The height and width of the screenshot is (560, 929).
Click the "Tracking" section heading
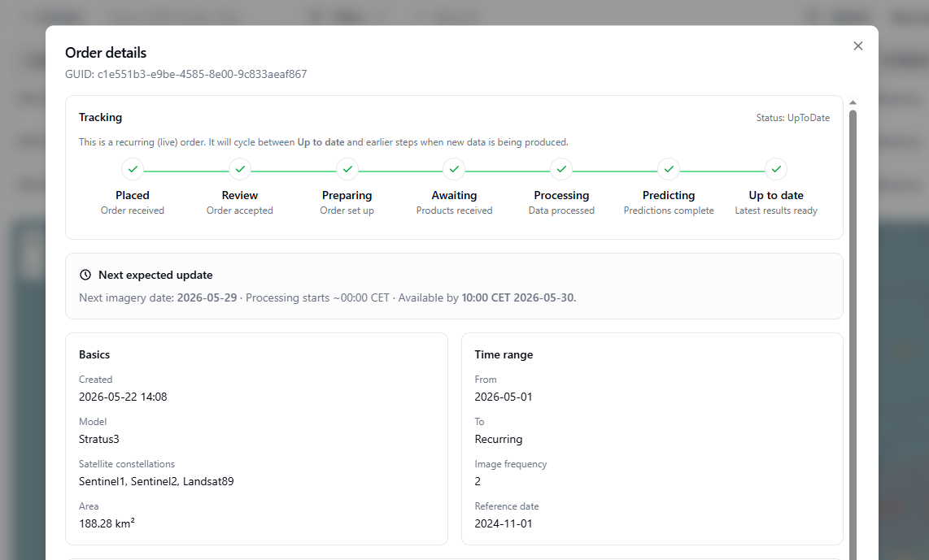pyautogui.click(x=100, y=117)
